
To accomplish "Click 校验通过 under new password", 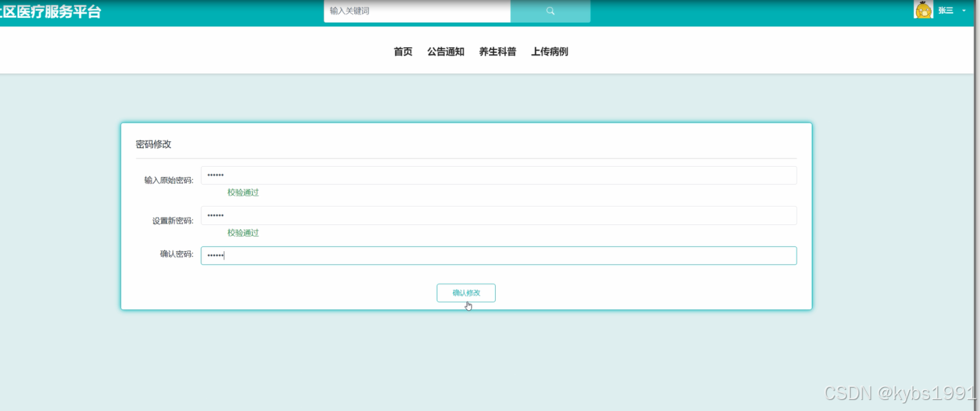I will point(243,233).
